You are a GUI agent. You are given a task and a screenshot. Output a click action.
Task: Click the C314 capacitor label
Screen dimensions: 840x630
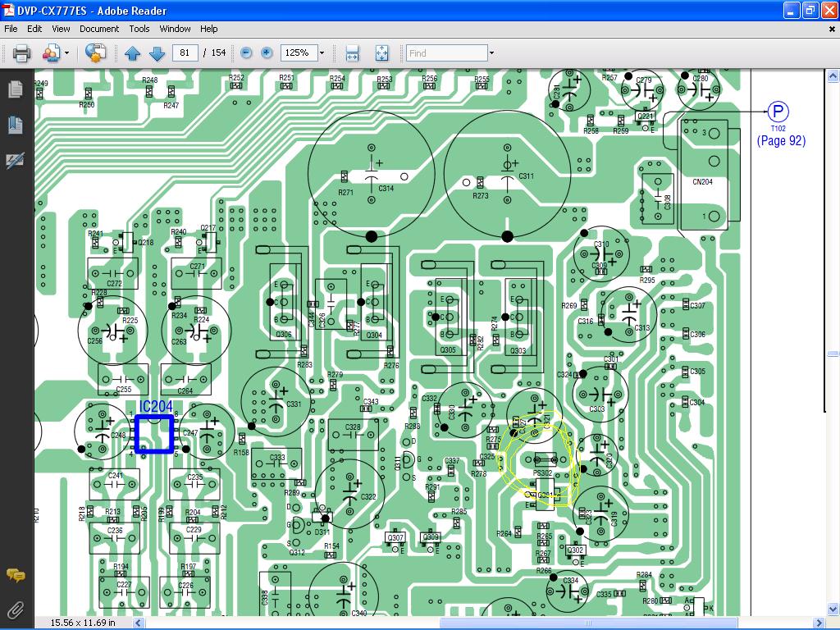386,189
